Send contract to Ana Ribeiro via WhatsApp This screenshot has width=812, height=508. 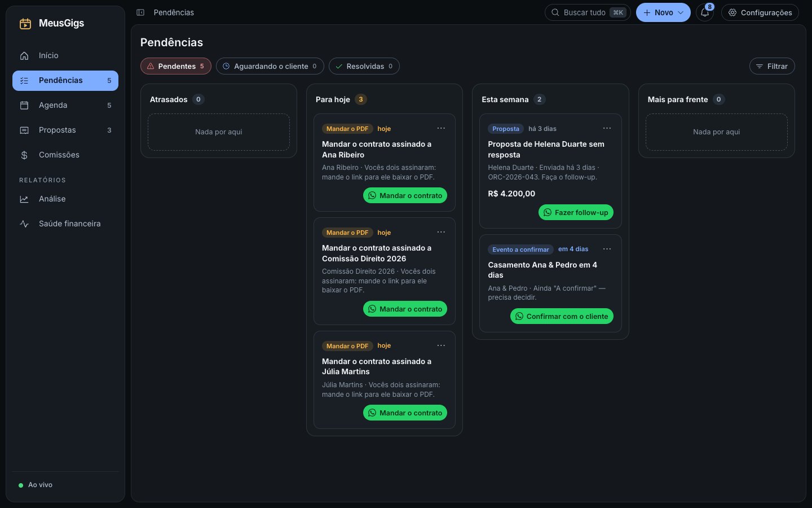pyautogui.click(x=405, y=195)
